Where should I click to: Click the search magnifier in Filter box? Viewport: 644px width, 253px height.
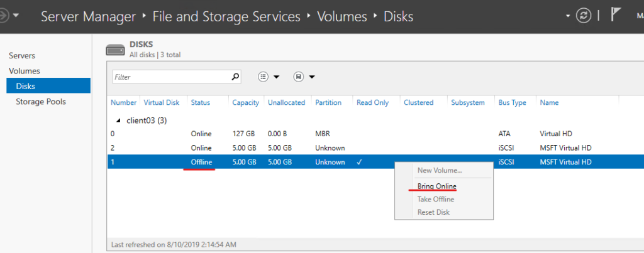(235, 77)
